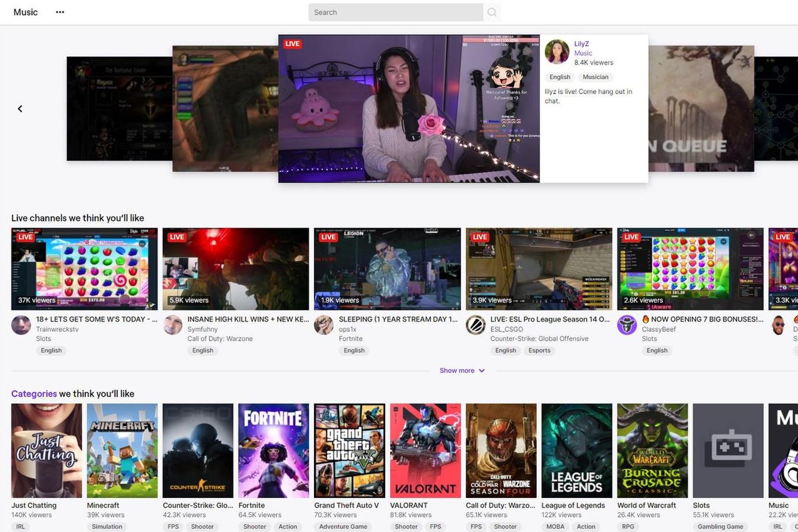798x532 pixels.
Task: Click '122K viewers' under League of Legends
Action: (x=562, y=515)
